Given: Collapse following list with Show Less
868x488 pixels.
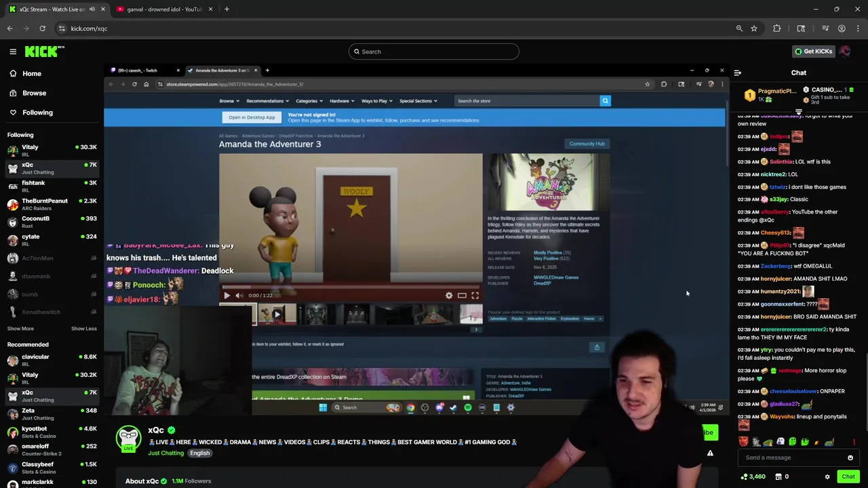Looking at the screenshot, I should click(84, 329).
